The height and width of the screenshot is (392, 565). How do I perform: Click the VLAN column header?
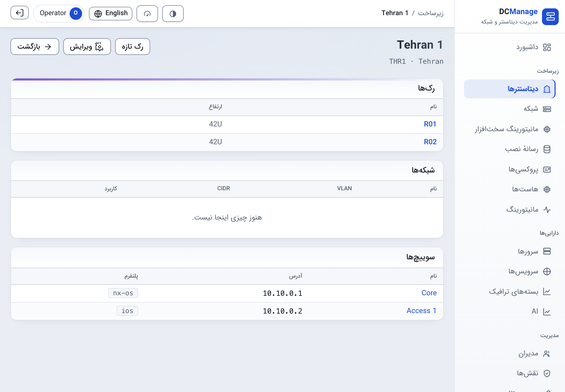[x=344, y=188]
